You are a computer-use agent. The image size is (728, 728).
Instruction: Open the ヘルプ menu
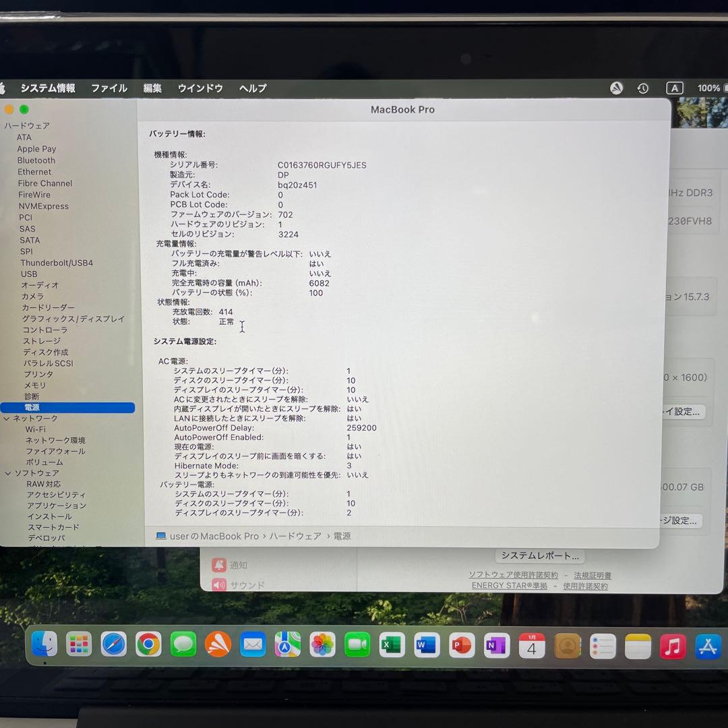pos(251,88)
